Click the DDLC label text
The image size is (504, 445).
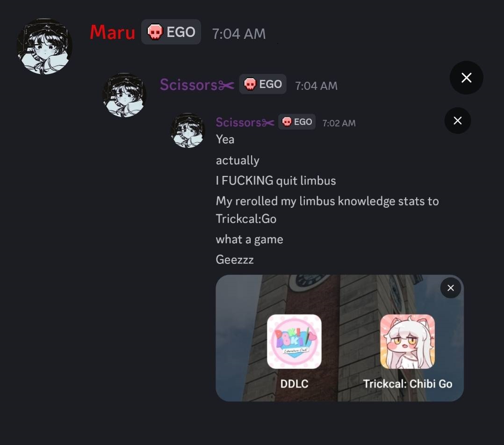[x=294, y=384]
